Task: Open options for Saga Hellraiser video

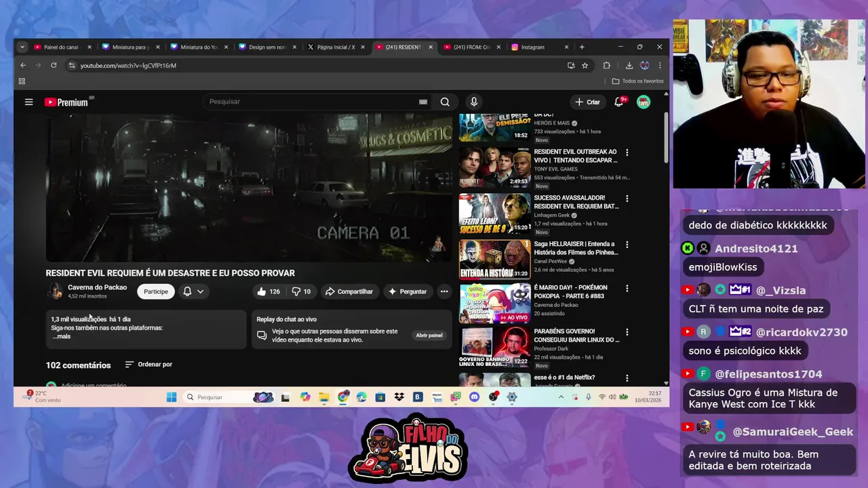Action: coord(627,245)
